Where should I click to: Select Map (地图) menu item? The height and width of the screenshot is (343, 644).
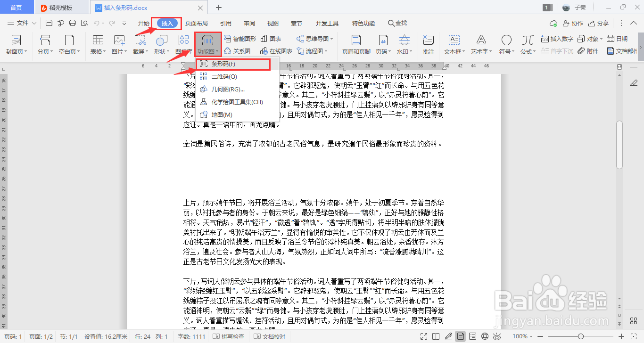click(x=237, y=114)
